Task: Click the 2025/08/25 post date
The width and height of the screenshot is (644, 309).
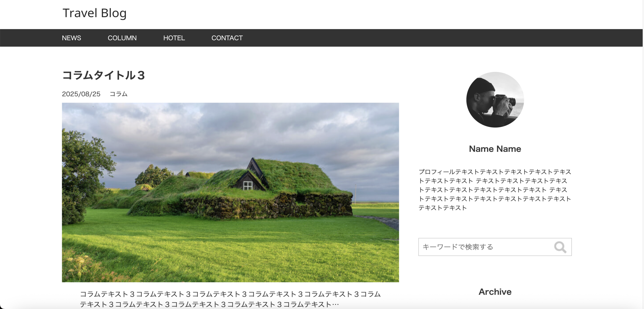Action: pyautogui.click(x=81, y=94)
